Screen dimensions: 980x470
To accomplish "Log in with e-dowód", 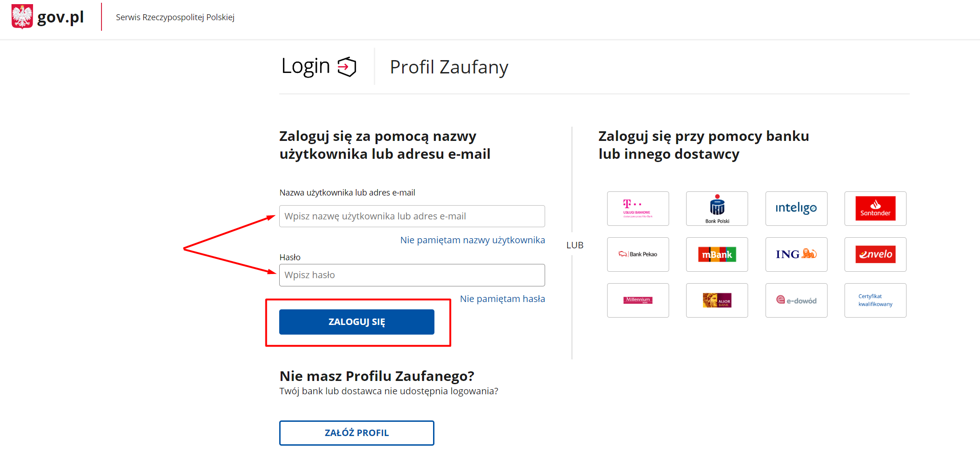I will pyautogui.click(x=796, y=300).
